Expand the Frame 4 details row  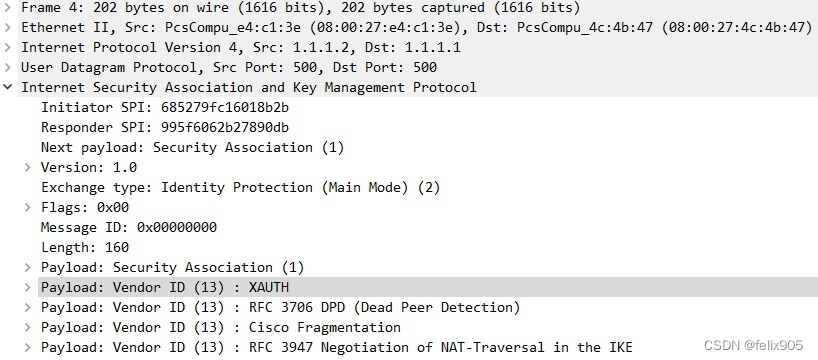[x=7, y=8]
